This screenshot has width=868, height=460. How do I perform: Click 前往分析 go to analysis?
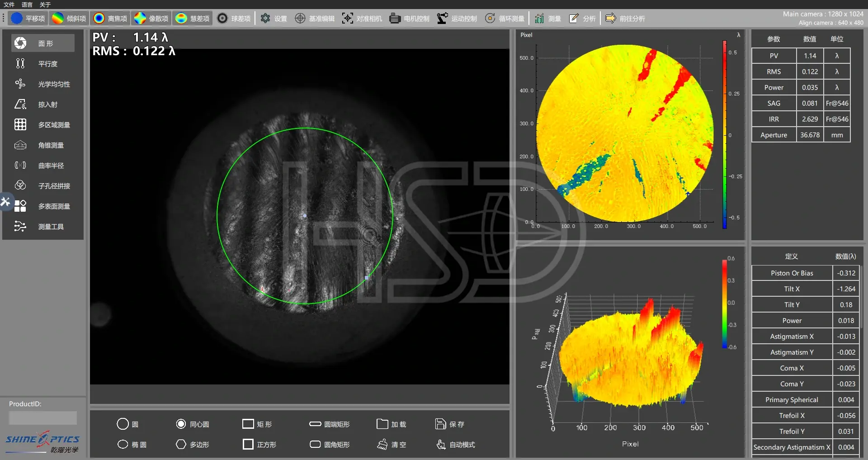point(625,19)
